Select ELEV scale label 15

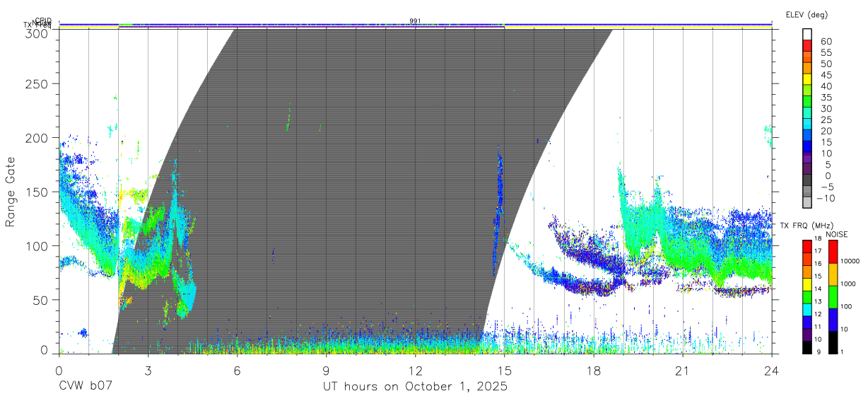[x=826, y=141]
